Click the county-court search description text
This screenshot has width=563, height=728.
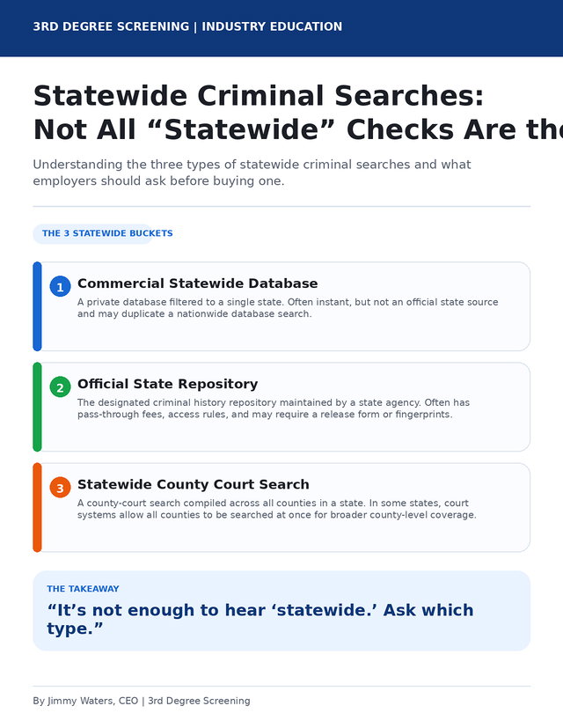click(276, 509)
